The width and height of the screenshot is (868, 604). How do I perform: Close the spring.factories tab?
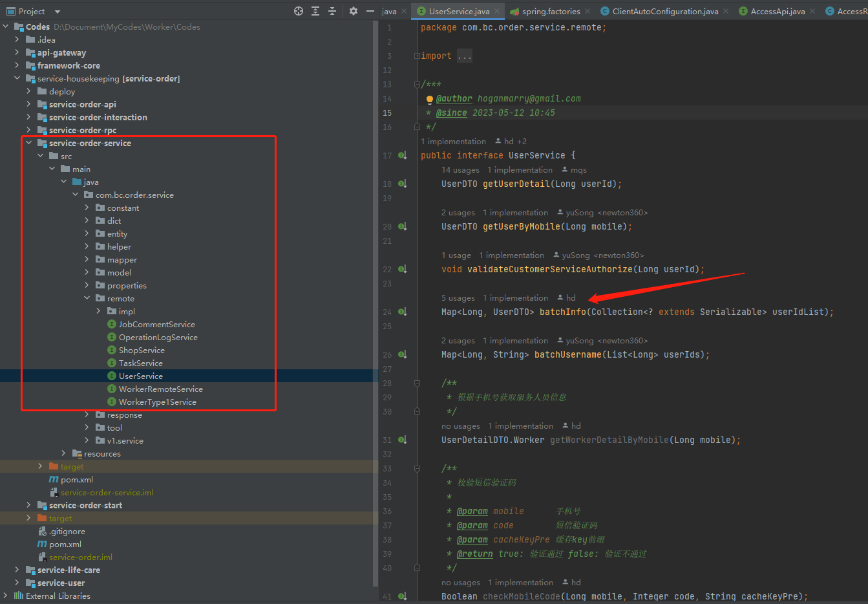tap(587, 11)
